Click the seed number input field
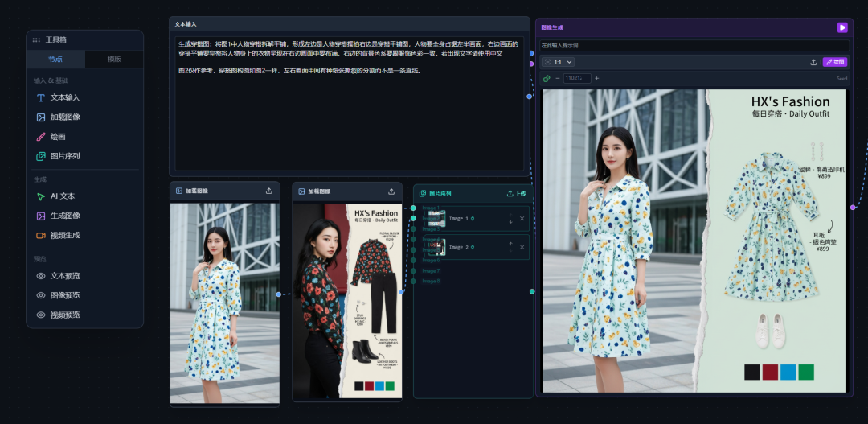The height and width of the screenshot is (424, 868). [577, 79]
